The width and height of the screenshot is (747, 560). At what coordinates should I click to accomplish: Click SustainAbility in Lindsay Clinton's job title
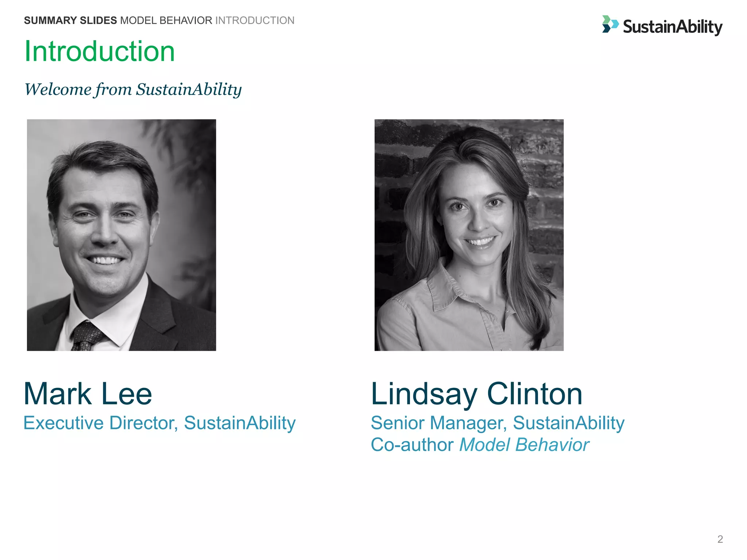click(569, 423)
